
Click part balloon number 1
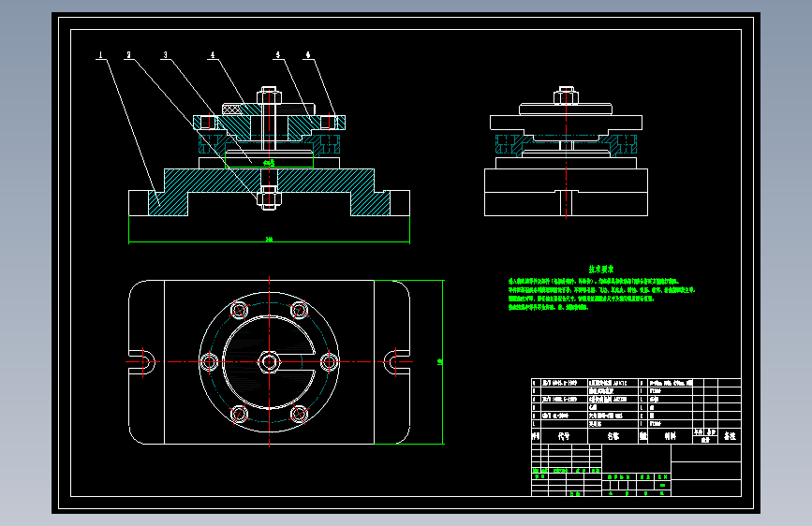pos(100,55)
